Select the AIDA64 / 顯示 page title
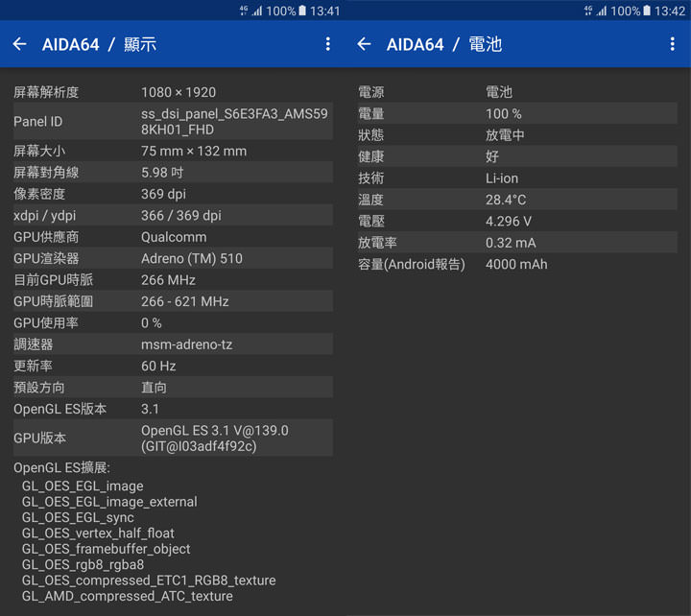The image size is (691, 616). (99, 44)
